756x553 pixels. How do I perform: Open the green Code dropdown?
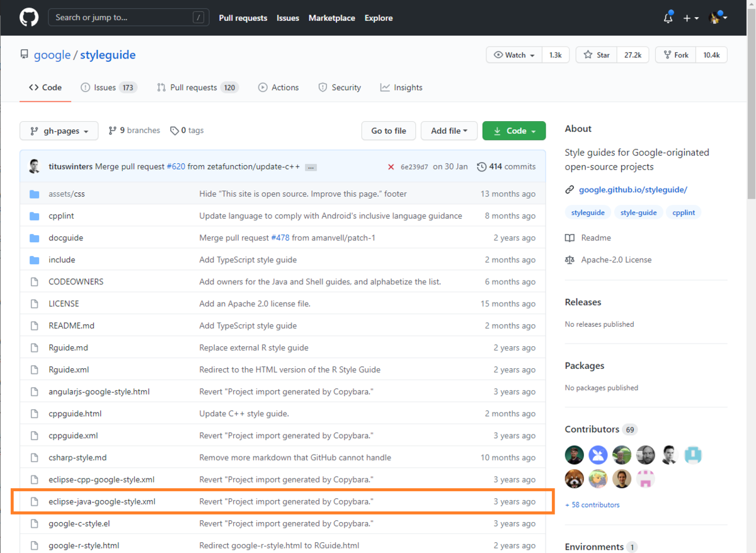click(514, 131)
